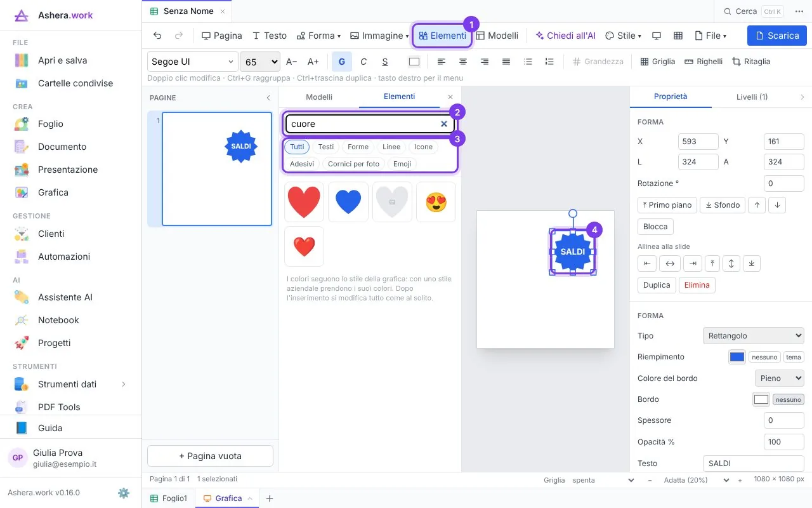Viewport: 812px width, 508px height.
Task: Increase font size with A+ button
Action: 313,62
